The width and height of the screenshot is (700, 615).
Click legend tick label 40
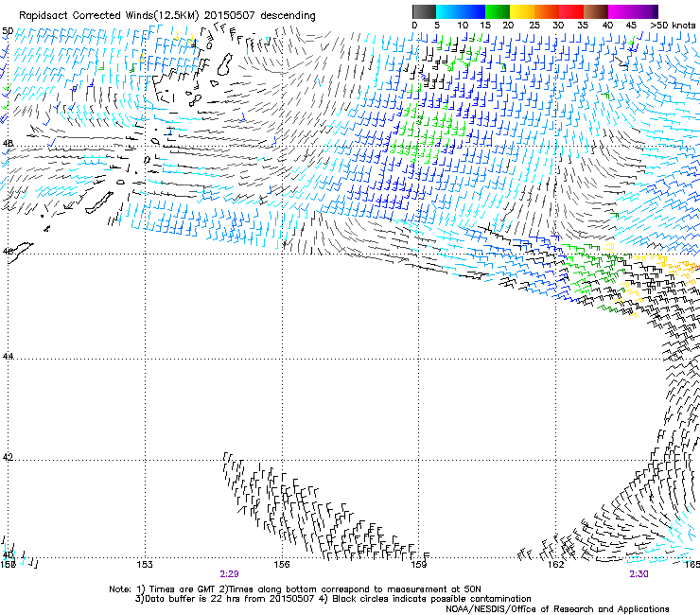click(x=607, y=26)
